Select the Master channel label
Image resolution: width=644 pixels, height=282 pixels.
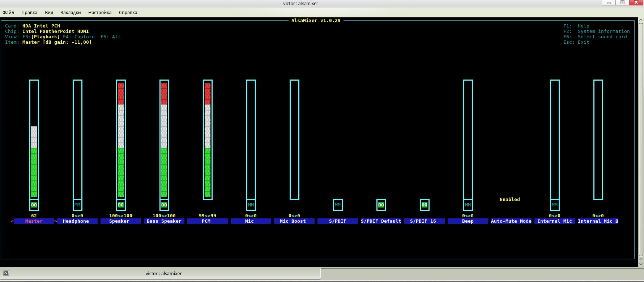(x=34, y=221)
